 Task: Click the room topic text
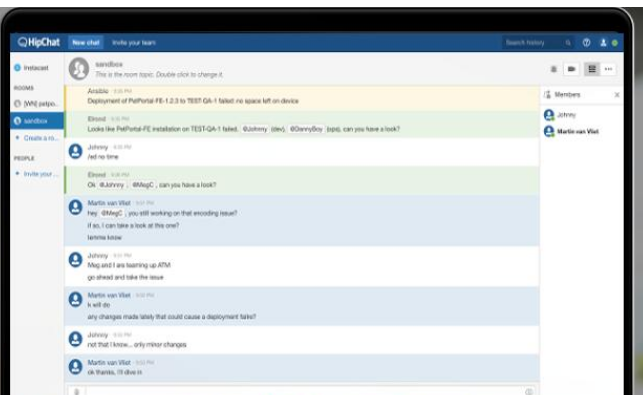pos(159,75)
